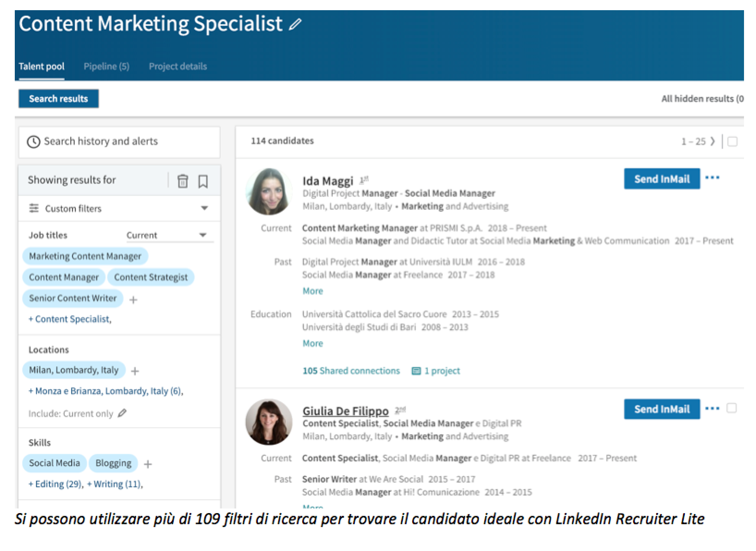Expand the Custom filters dropdown

tap(204, 208)
